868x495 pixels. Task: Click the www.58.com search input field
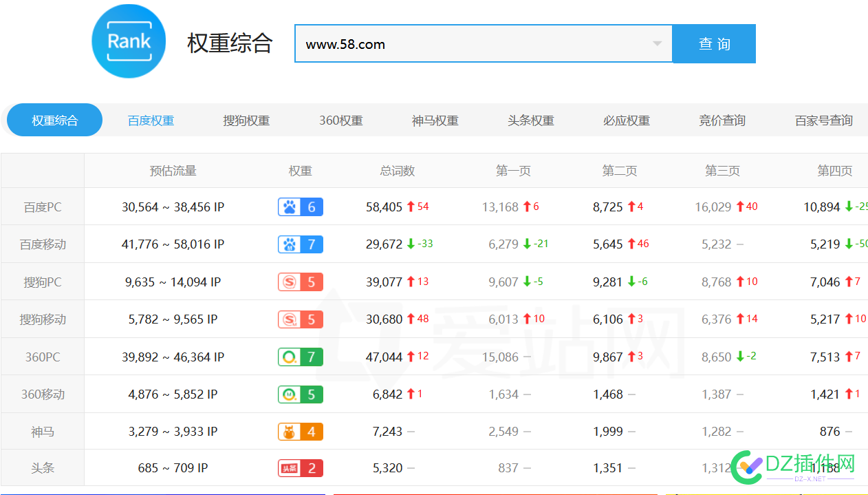tap(484, 44)
